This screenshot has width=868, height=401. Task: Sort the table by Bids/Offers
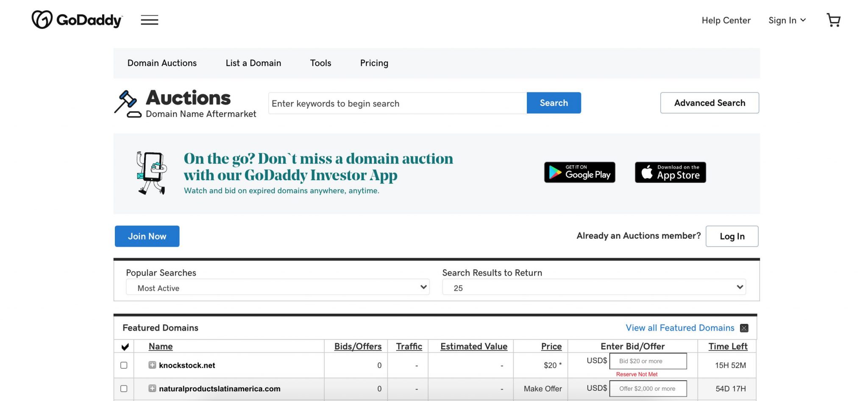(358, 346)
